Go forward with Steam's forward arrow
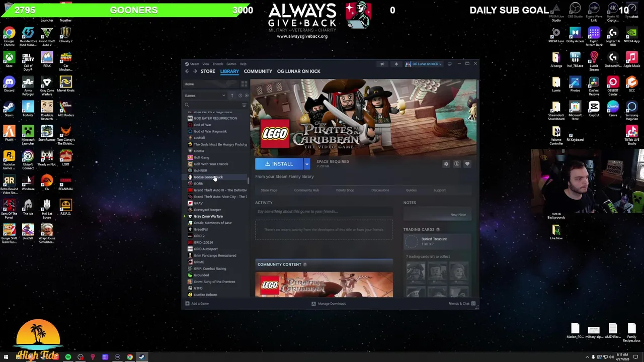This screenshot has height=362, width=644. [195, 71]
